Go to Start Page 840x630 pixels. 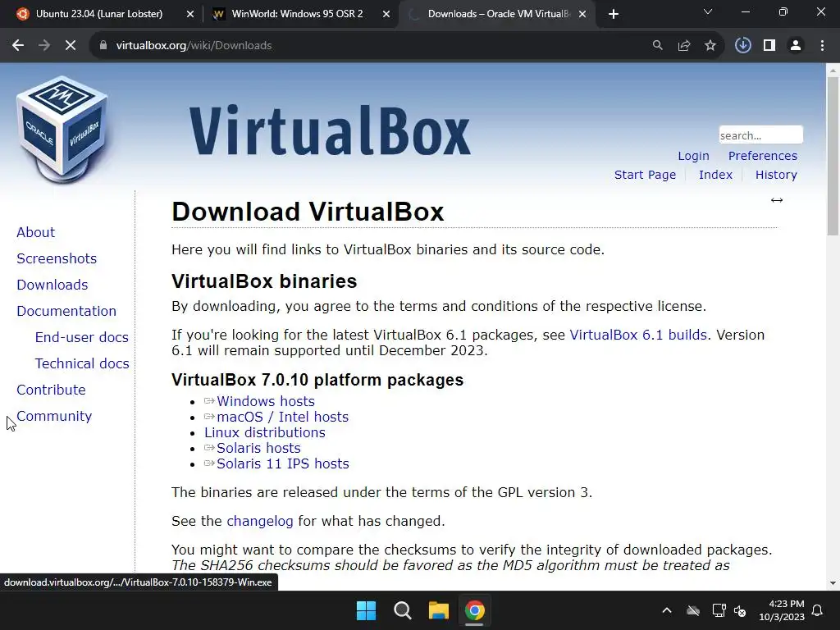[x=645, y=175]
